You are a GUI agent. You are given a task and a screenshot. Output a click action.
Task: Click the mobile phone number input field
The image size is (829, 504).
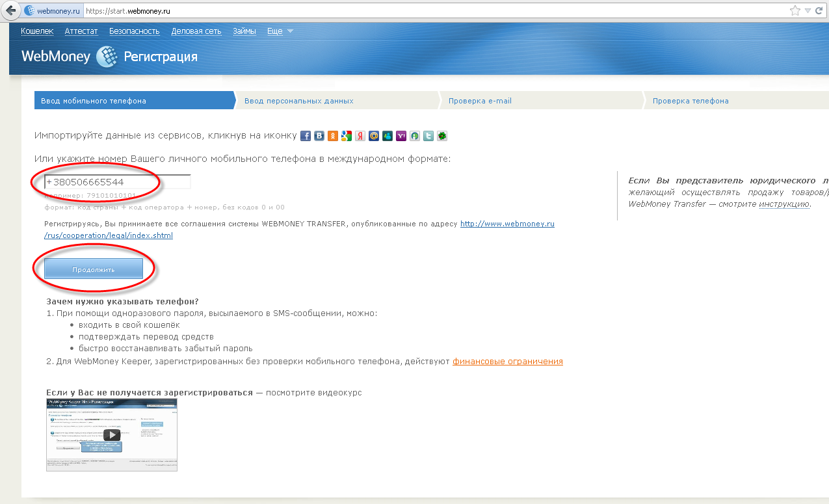118,182
